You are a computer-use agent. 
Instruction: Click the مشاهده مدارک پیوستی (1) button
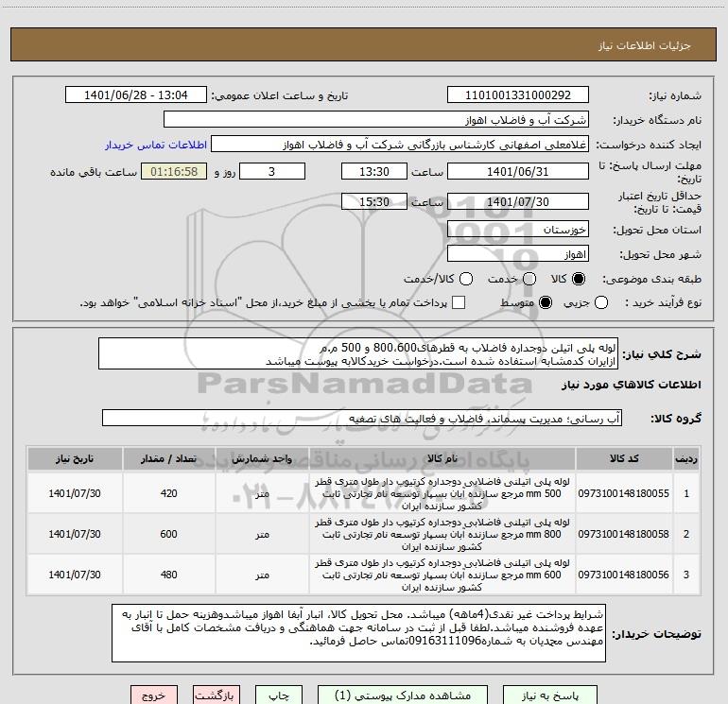tap(403, 695)
